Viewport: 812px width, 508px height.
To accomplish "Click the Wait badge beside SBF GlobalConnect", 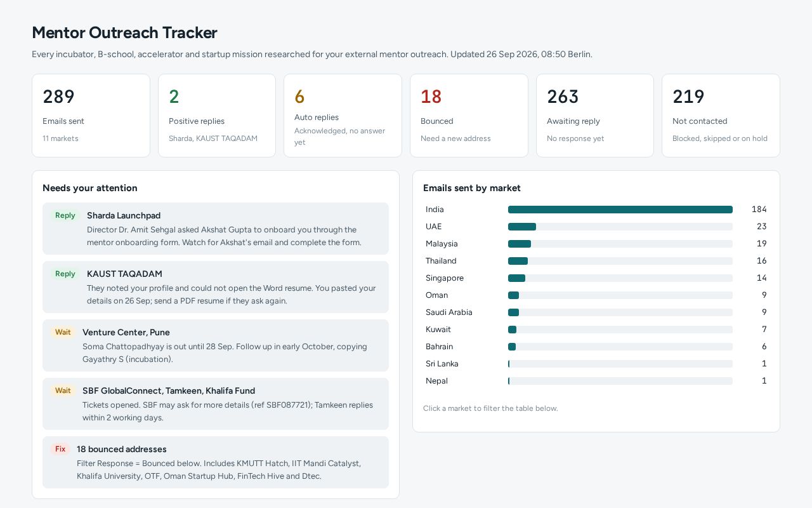I will click(x=63, y=391).
